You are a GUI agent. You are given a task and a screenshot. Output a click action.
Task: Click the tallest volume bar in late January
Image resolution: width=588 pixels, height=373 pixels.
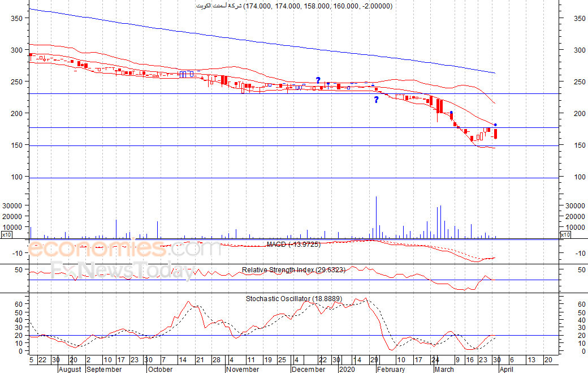pyautogui.click(x=376, y=217)
